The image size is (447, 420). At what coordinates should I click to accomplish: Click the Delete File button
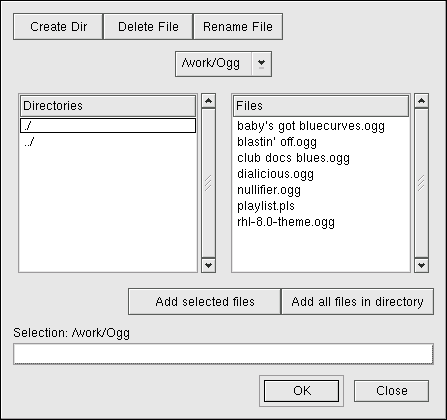click(x=148, y=27)
